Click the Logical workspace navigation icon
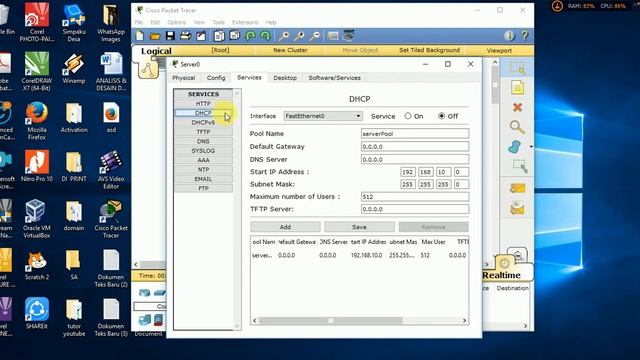 click(148, 69)
